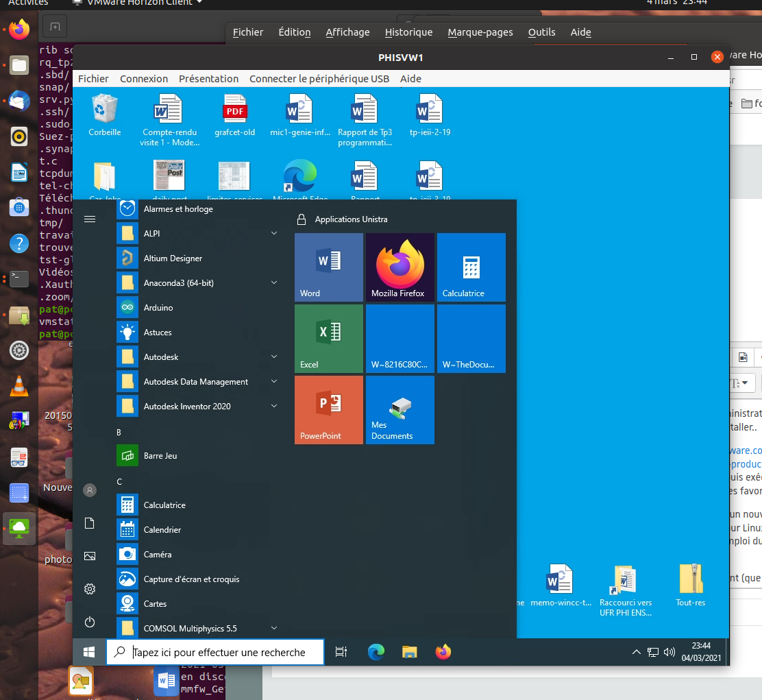762x700 pixels.
Task: Open Pictures icon in Start sidebar
Action: [x=89, y=556]
